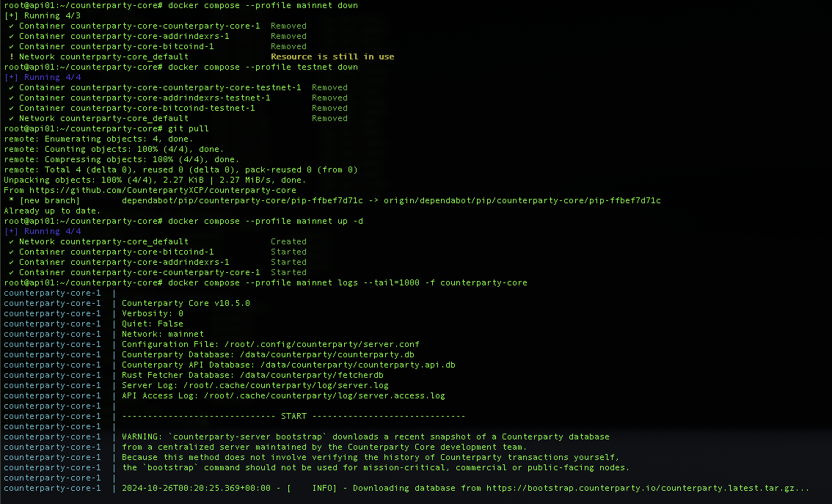Click 'remote: Enumerating objects: 4, done.' line
Image resolution: width=832 pixels, height=504 pixels.
[98, 139]
